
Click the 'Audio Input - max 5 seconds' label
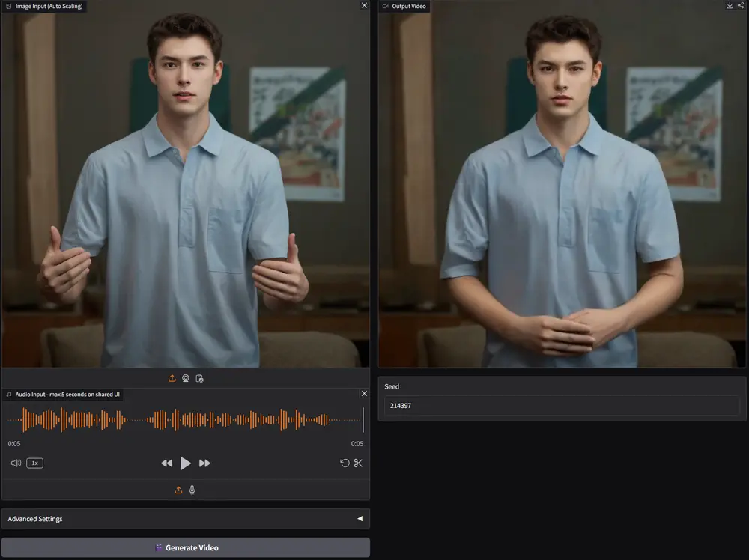pos(67,395)
